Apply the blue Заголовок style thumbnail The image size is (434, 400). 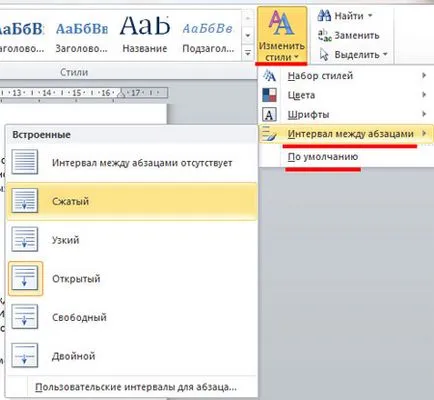click(x=81, y=34)
